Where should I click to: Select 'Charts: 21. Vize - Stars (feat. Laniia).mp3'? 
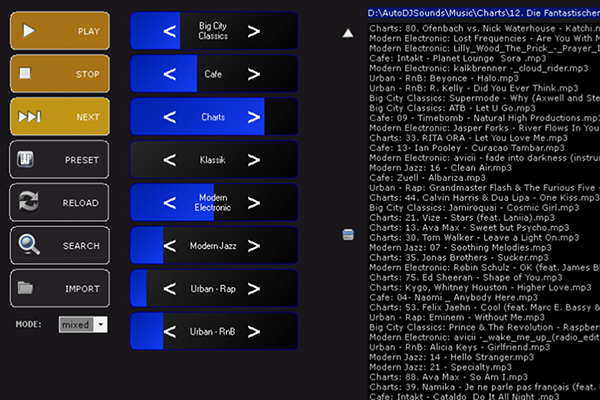pyautogui.click(x=462, y=217)
